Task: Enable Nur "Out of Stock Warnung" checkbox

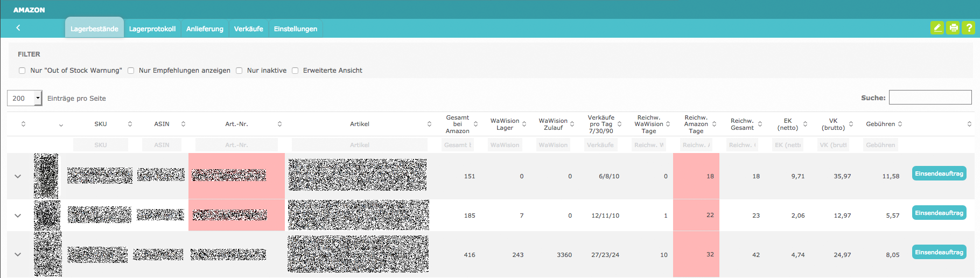Action: tap(22, 71)
